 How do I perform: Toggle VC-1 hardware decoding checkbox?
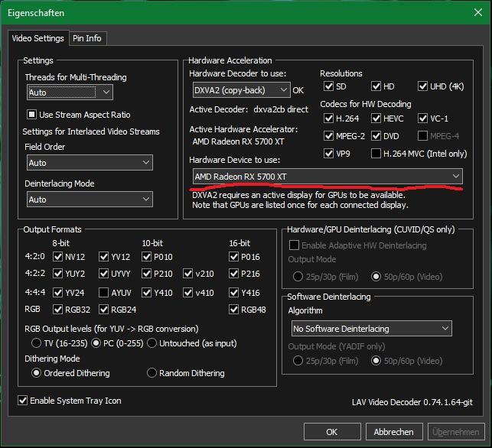pos(422,118)
